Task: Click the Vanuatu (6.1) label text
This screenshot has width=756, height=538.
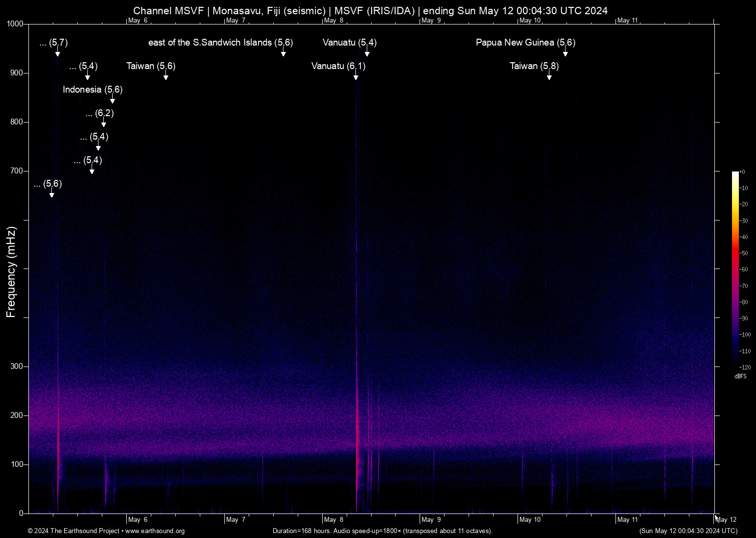Action: 338,66
